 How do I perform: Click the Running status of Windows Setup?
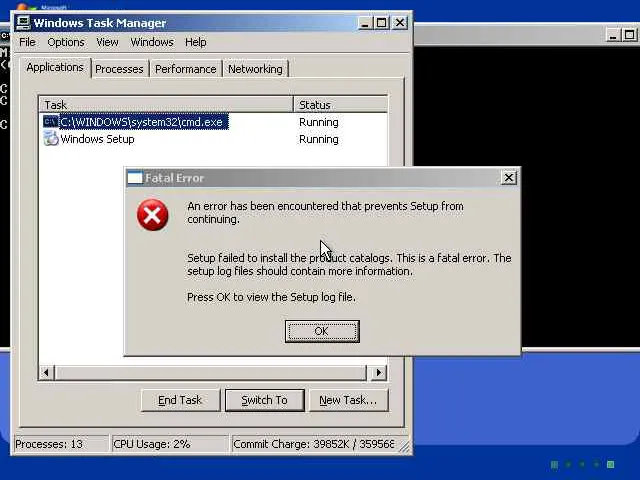319,139
